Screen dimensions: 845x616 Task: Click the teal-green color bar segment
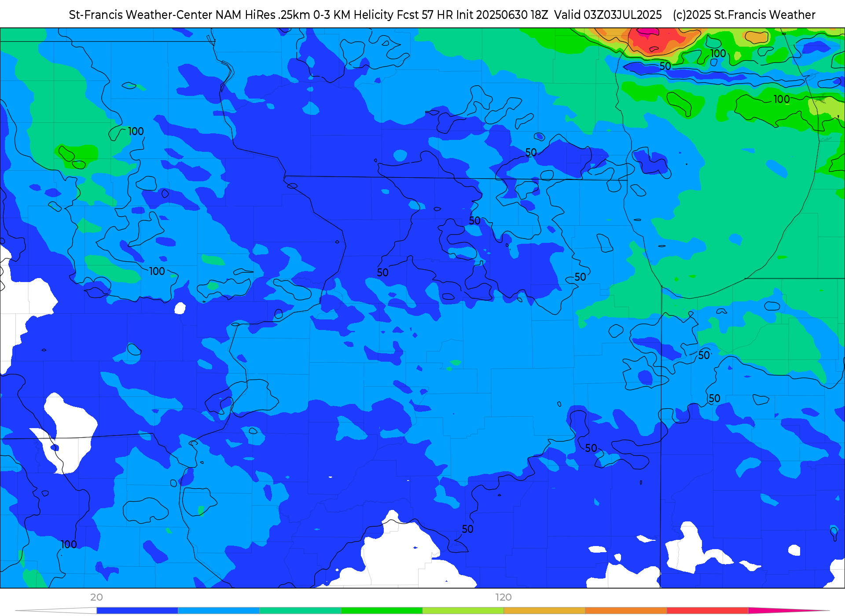coord(300,610)
